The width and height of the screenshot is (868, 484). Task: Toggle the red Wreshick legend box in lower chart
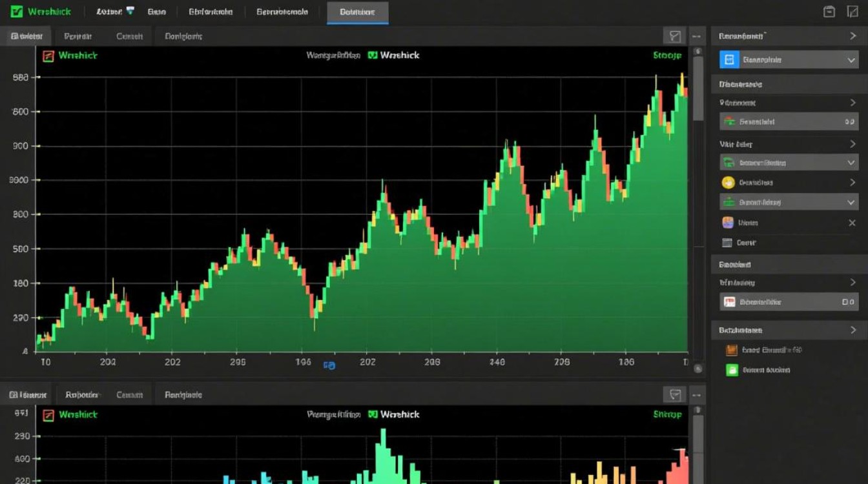[x=48, y=415]
